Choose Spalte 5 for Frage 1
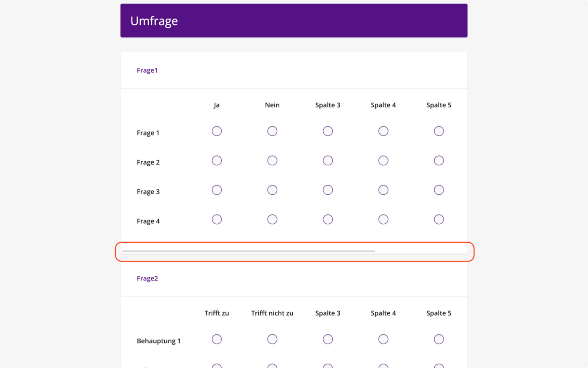Viewport: 588px width, 368px height. point(438,131)
